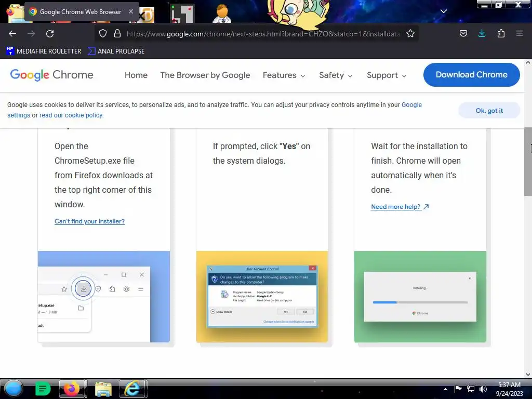
Task: Click the Installing progress illustration
Action: [x=420, y=297]
